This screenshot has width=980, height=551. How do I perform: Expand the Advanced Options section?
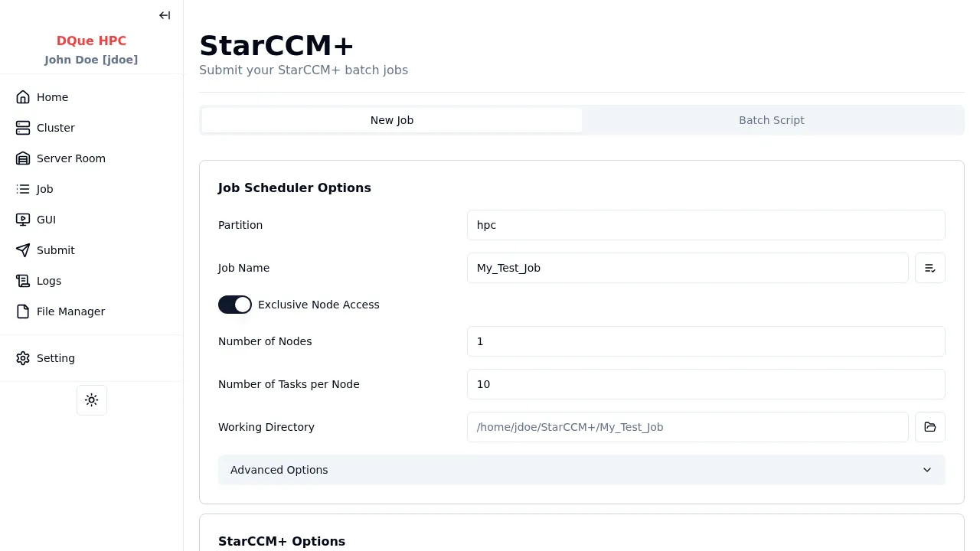279,470
